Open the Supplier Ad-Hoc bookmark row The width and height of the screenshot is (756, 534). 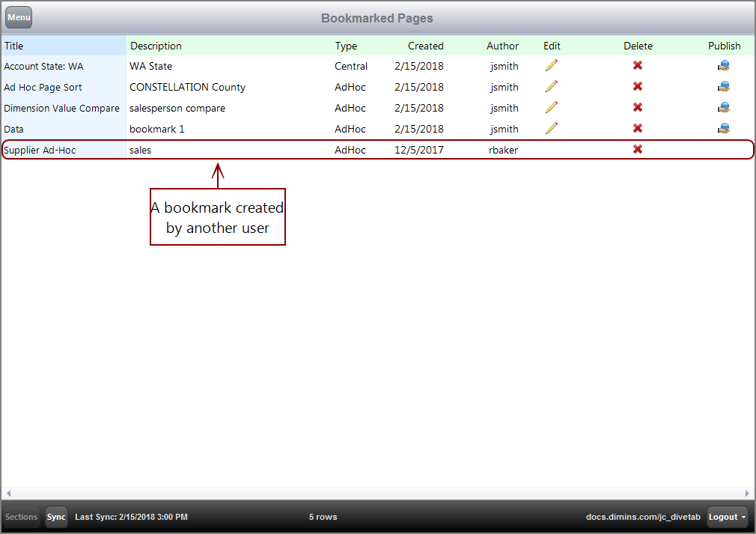point(40,150)
